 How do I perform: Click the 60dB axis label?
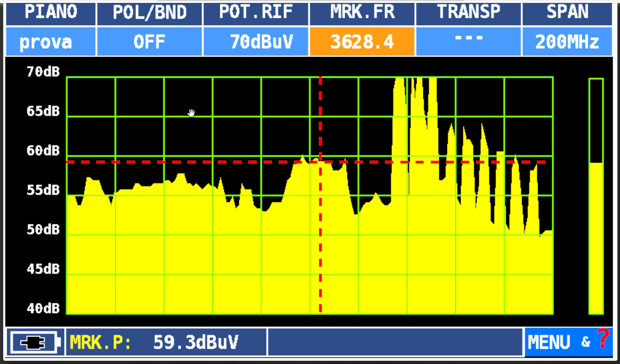click(43, 151)
